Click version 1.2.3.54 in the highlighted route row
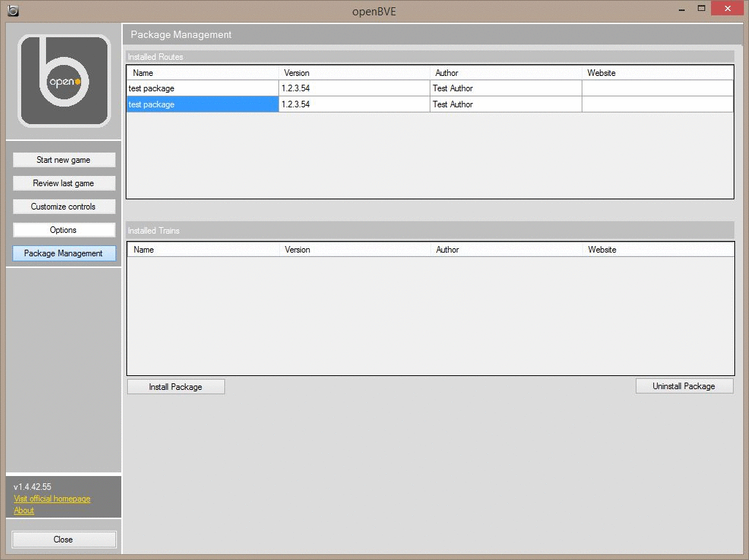This screenshot has height=560, width=749. click(354, 104)
